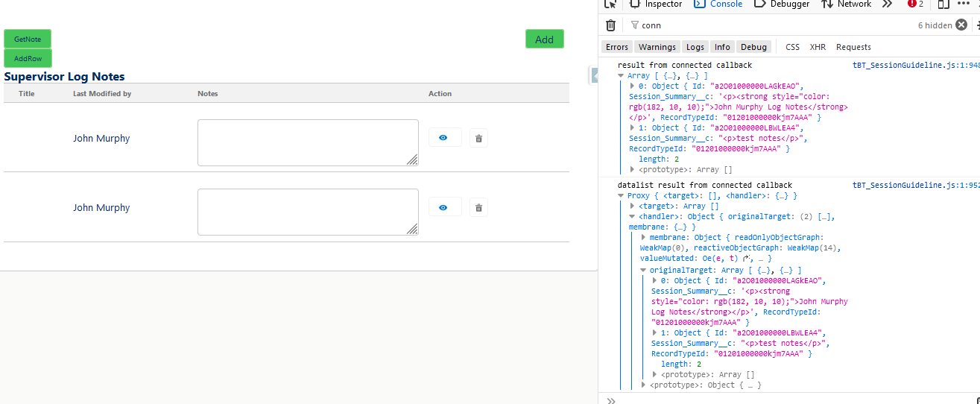Click the red error count indicator
Viewport: 980px width, 404px height.
tap(915, 4)
